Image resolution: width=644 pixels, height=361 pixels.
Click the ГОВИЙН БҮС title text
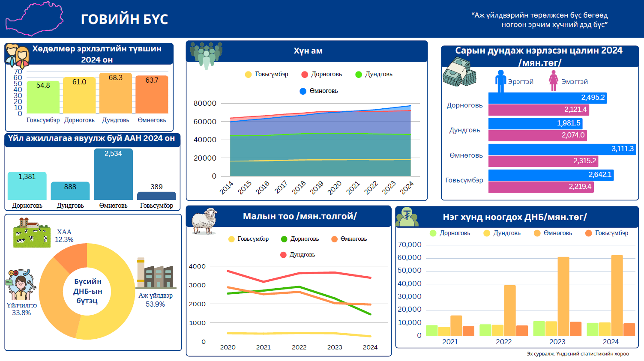click(124, 19)
